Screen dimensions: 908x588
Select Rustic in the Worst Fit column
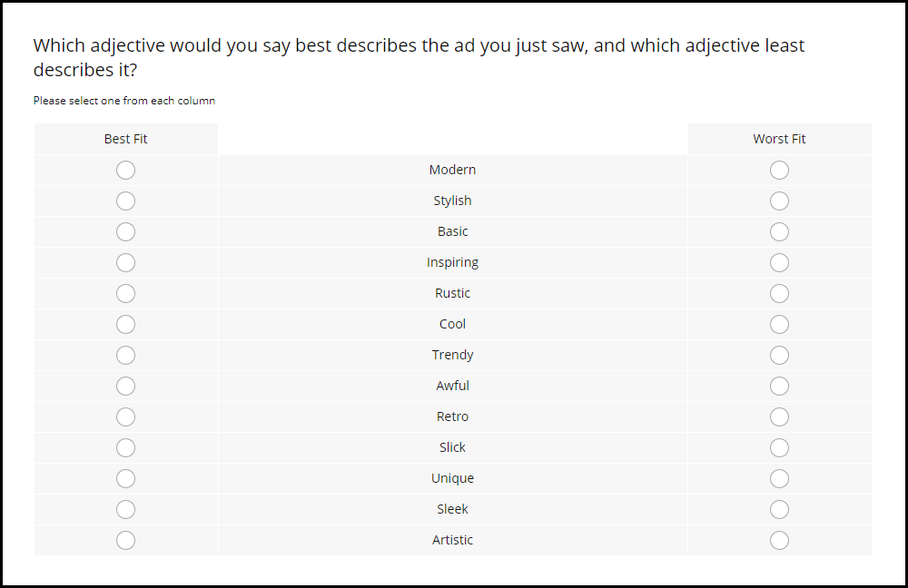coord(779,293)
